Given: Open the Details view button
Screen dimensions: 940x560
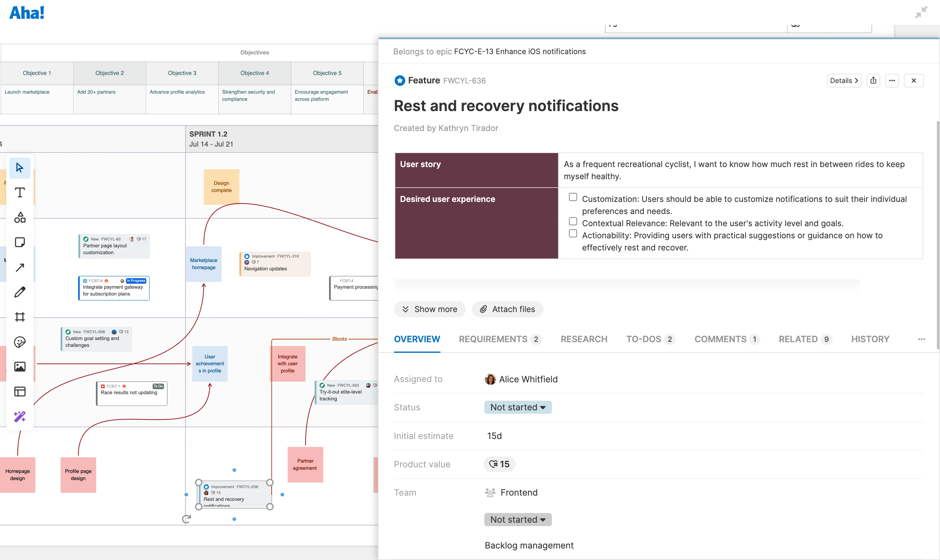Looking at the screenshot, I should click(x=844, y=80).
